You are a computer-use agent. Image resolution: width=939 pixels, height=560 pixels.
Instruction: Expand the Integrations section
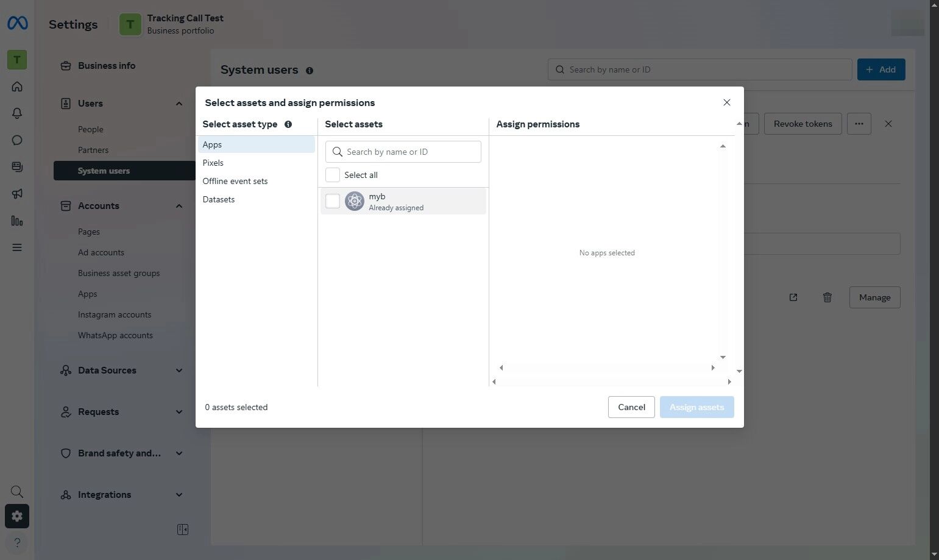[179, 495]
